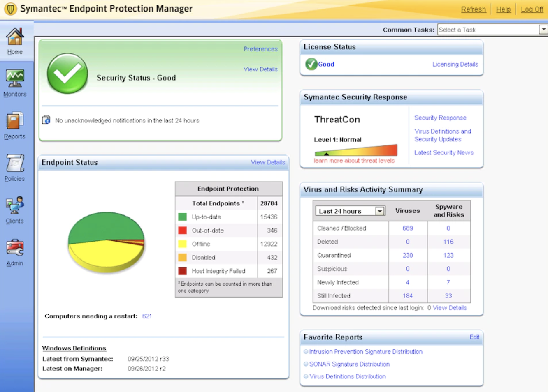
Task: Open the Reports section
Action: pyautogui.click(x=15, y=125)
